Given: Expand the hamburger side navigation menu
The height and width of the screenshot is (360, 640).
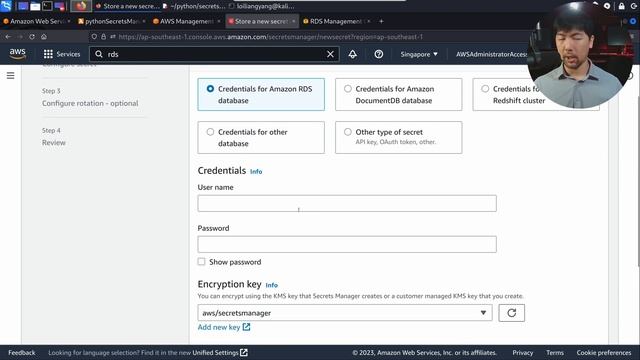Looking at the screenshot, I should (11, 76).
